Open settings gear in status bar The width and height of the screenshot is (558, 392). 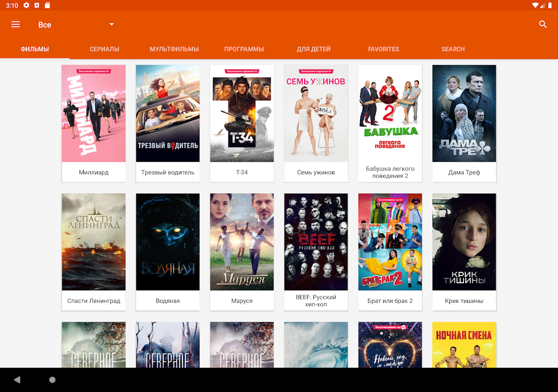tap(27, 5)
